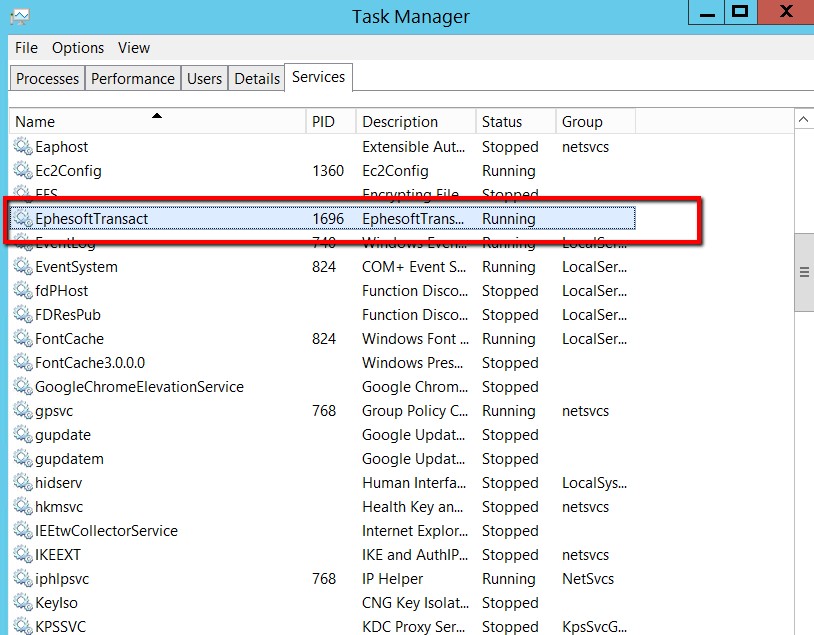Click the gear icon beside FontCache service
Image resolution: width=814 pixels, height=635 pixels.
pyautogui.click(x=23, y=339)
